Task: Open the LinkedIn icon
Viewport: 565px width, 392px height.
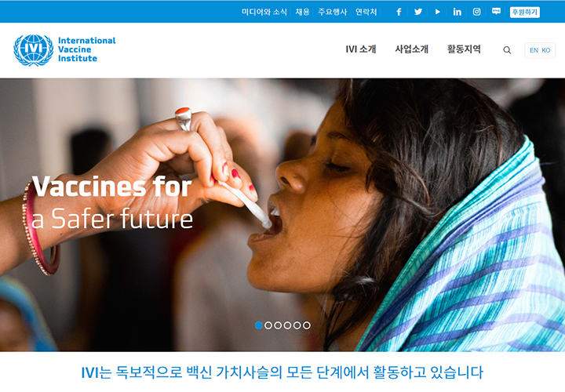Action: click(457, 12)
